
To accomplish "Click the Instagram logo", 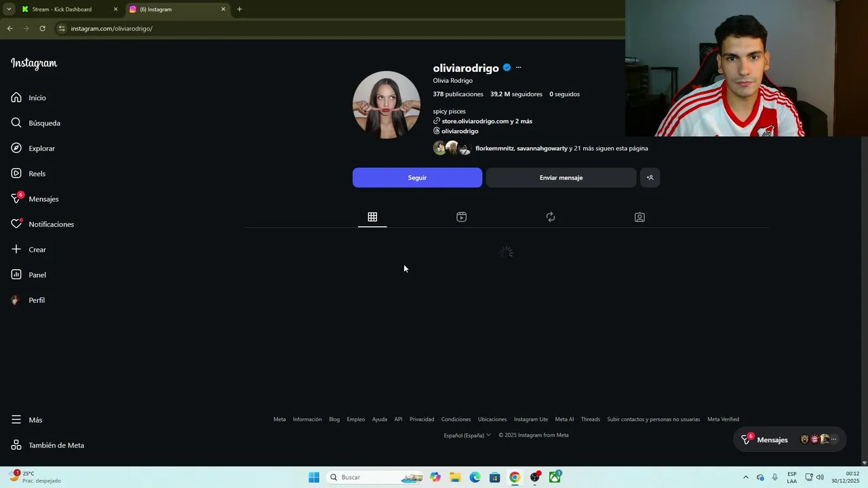I will [x=34, y=64].
